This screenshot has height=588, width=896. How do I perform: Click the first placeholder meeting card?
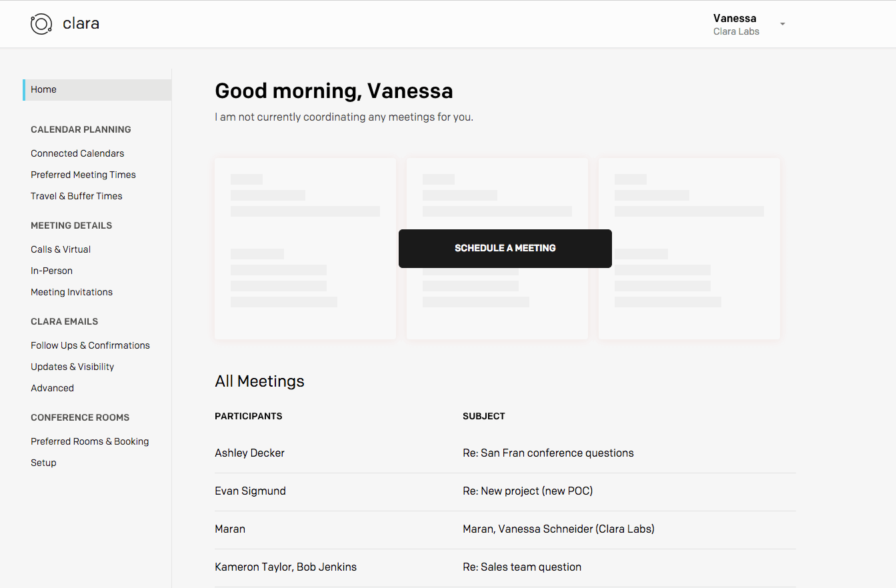[x=305, y=293]
